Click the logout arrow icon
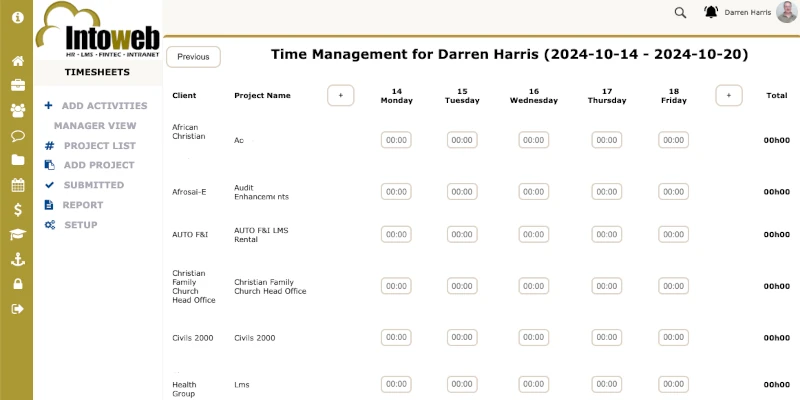The image size is (800, 400). coord(18,309)
